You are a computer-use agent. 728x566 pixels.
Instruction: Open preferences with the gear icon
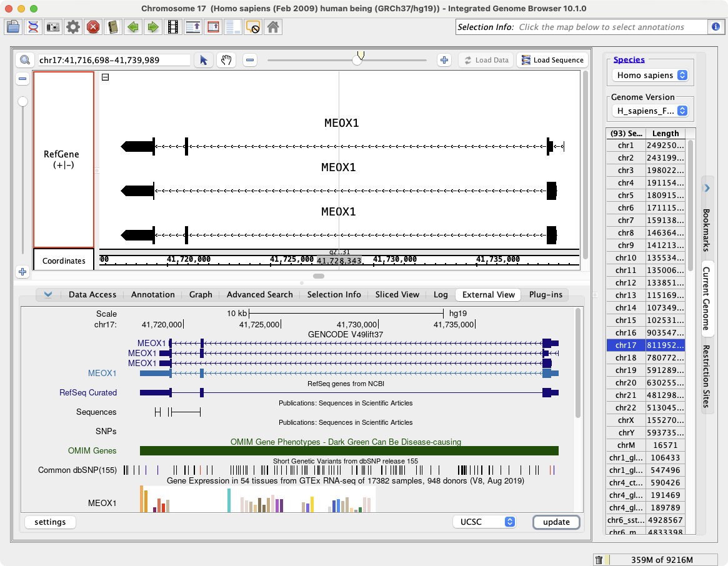tap(73, 27)
